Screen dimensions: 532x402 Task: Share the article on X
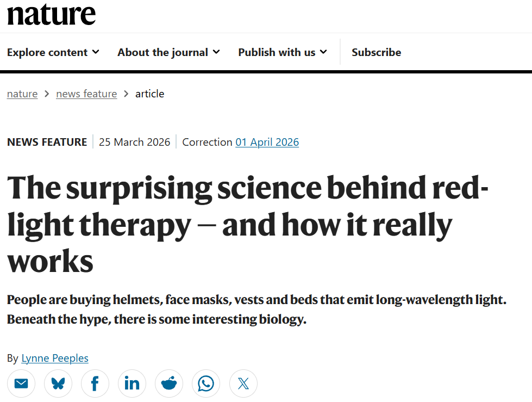click(243, 384)
